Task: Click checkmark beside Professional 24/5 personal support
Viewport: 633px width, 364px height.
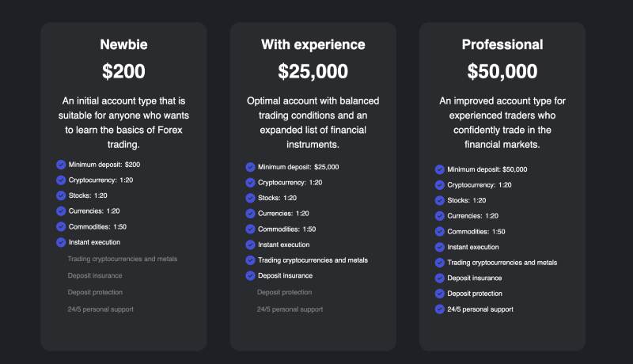Action: coord(439,309)
